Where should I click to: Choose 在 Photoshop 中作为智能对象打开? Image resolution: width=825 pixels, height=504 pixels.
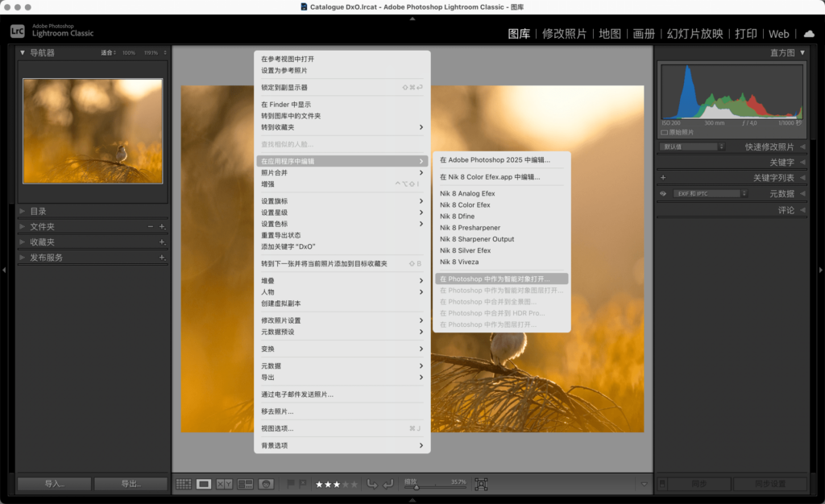[x=501, y=279]
